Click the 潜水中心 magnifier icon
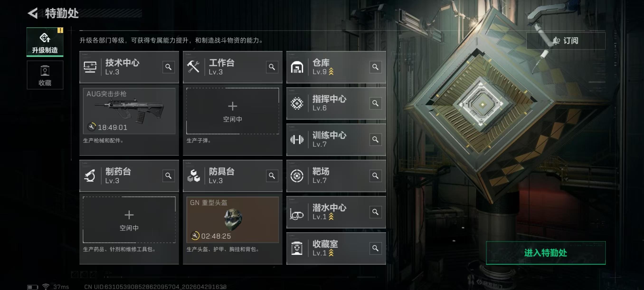The width and height of the screenshot is (644, 290). click(x=375, y=212)
